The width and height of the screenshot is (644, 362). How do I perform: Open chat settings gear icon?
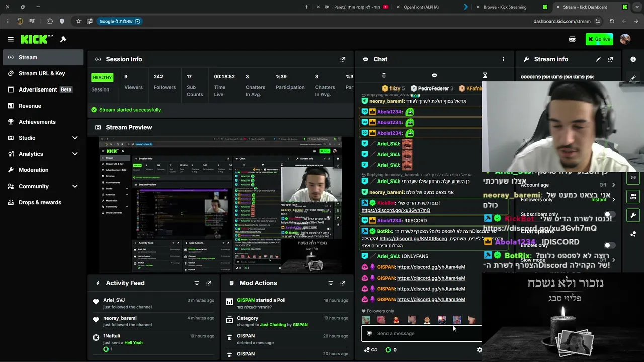[479, 350]
